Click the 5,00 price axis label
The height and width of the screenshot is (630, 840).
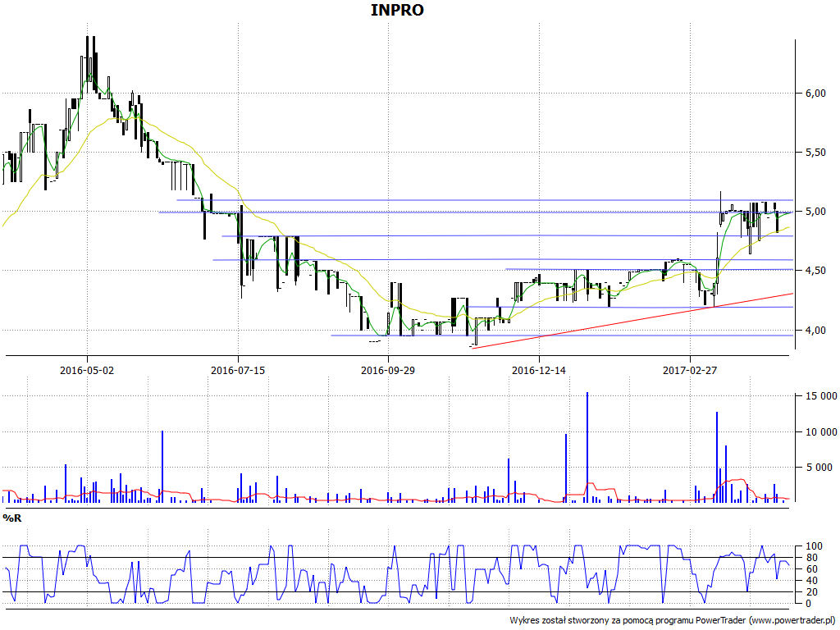(815, 212)
